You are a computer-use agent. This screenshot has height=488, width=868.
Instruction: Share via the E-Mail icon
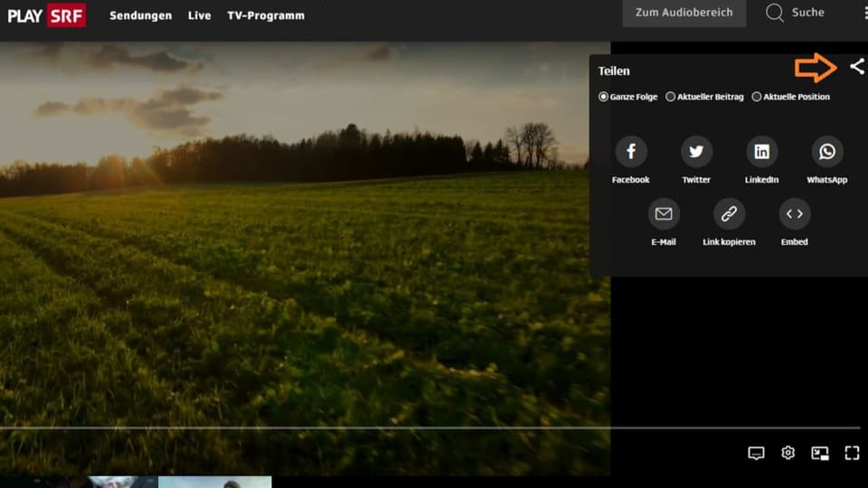coord(664,214)
